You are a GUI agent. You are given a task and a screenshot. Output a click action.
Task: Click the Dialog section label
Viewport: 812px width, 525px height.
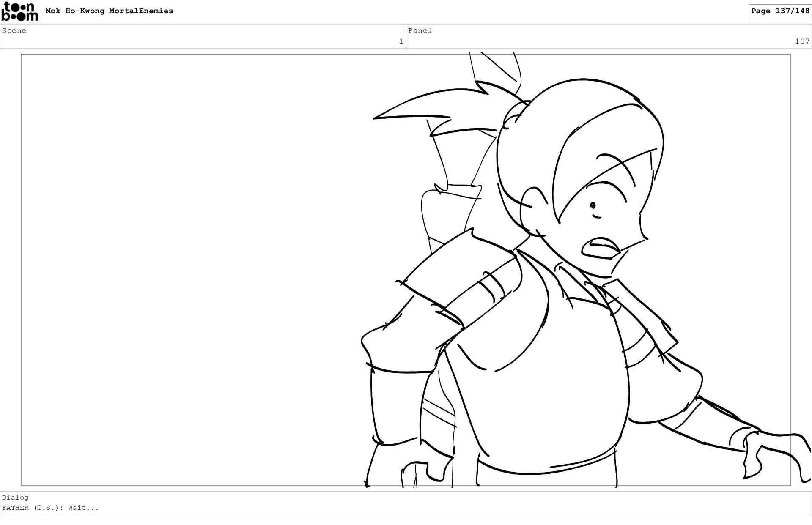(x=15, y=498)
